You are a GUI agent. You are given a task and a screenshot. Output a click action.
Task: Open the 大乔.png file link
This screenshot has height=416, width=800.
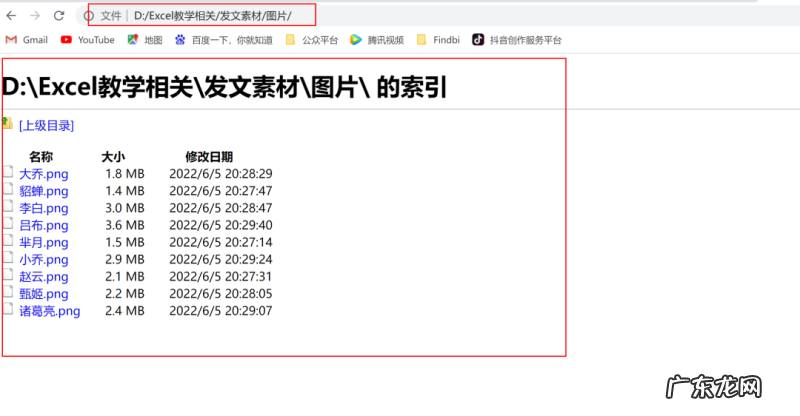coord(43,174)
